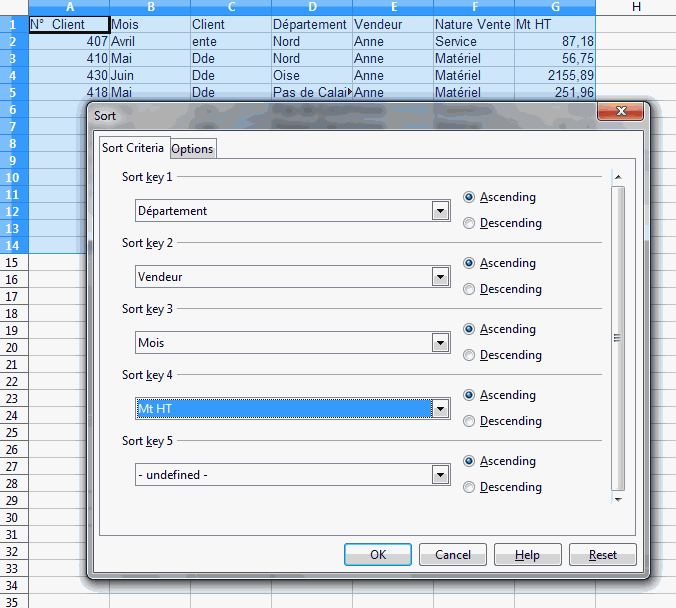Open Sort key 5 undefined dropdown
This screenshot has height=608, width=676.
(439, 475)
